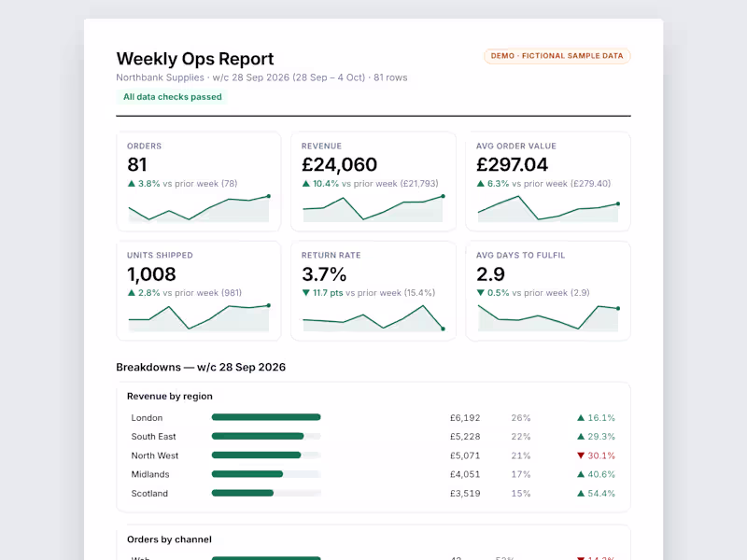Click the Midlands share 17%
747x560 pixels.
pyautogui.click(x=521, y=474)
